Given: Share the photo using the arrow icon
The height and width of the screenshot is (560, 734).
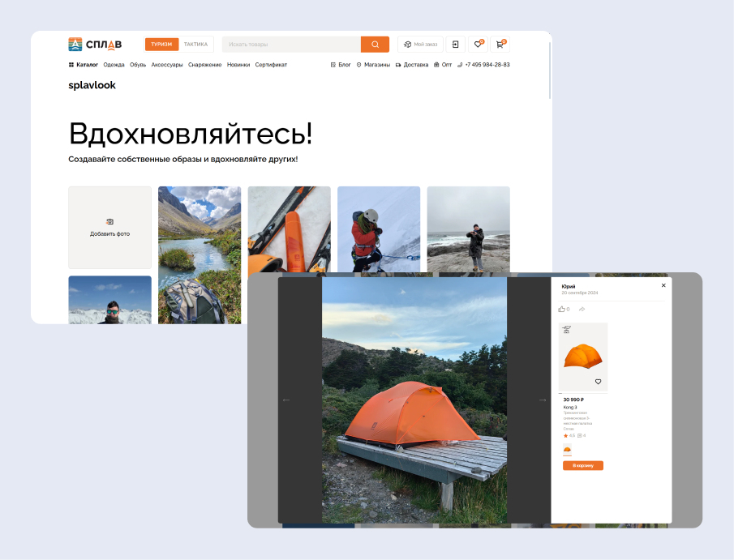Looking at the screenshot, I should 582,309.
